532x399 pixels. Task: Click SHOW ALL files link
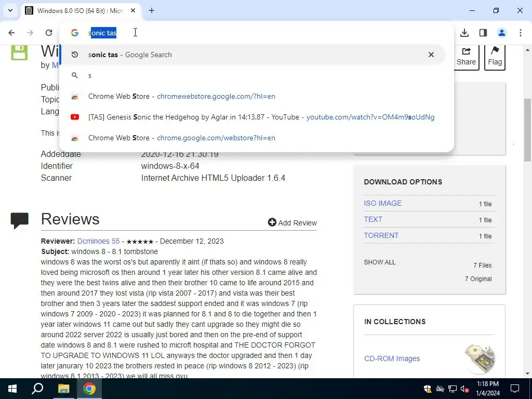pos(379,262)
